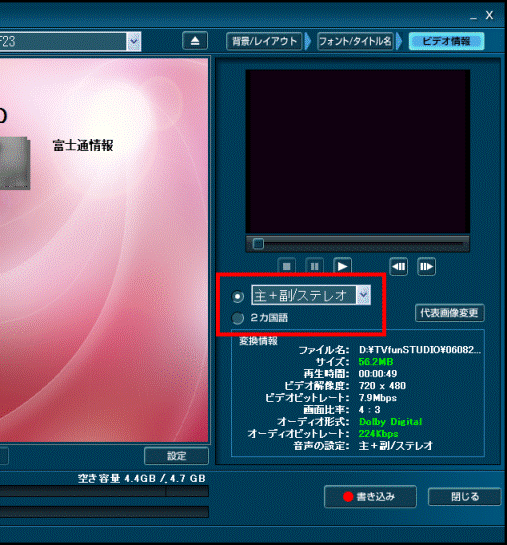Click the 00:00:49 playback time value
Viewport: 507px width, 545px height.
[x=378, y=374]
